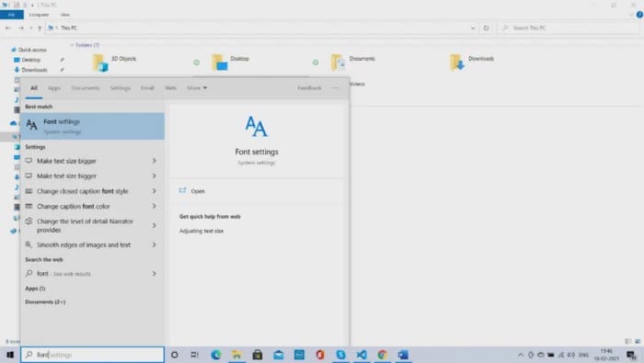Screen dimensions: 644x363
Task: Open the three-dot options menu in search panel
Action: pyautogui.click(x=336, y=88)
